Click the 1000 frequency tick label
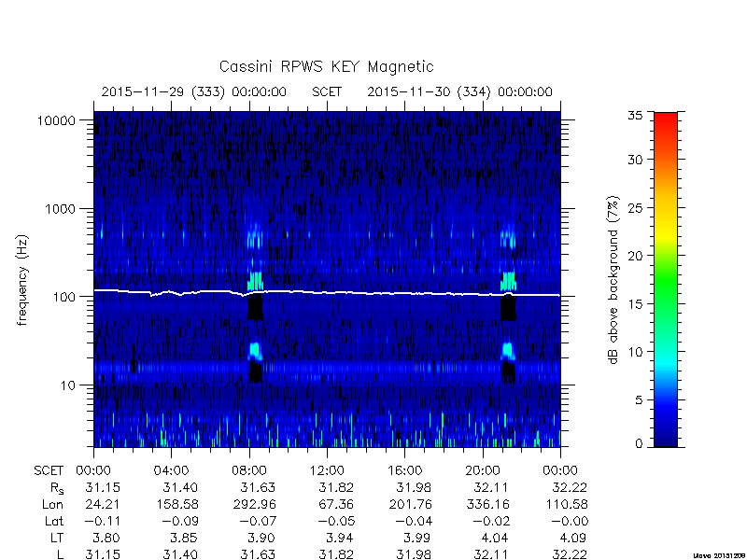The height and width of the screenshot is (560, 747). tap(60, 209)
